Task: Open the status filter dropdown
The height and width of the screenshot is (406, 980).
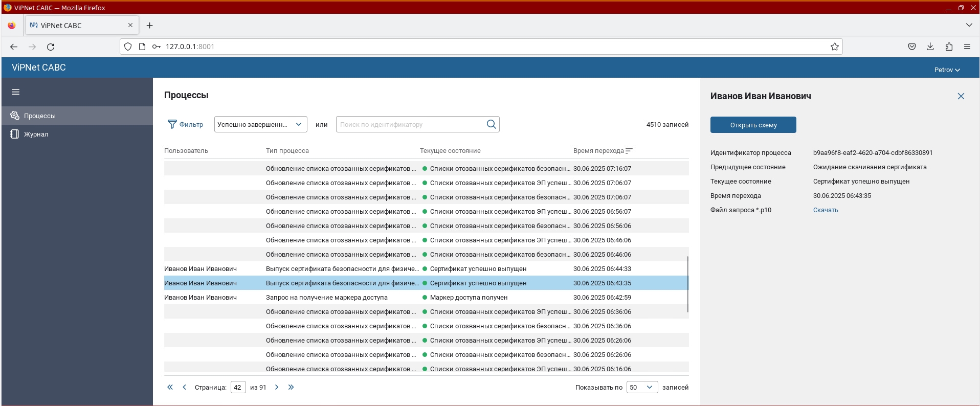Action: (x=260, y=124)
